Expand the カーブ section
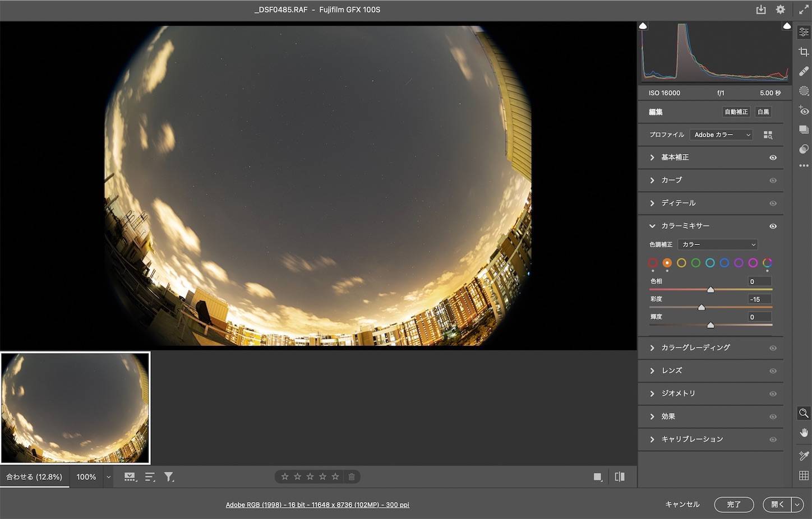This screenshot has height=519, width=812. pos(652,180)
